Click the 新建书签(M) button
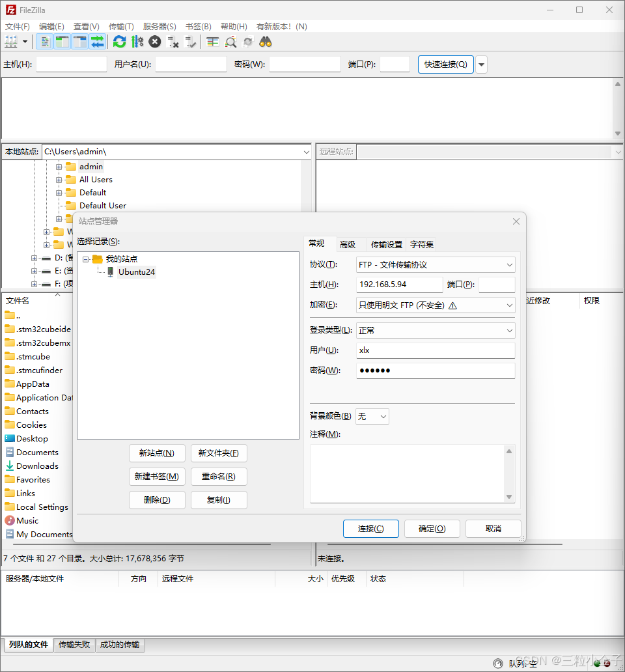The image size is (625, 672). [x=157, y=477]
